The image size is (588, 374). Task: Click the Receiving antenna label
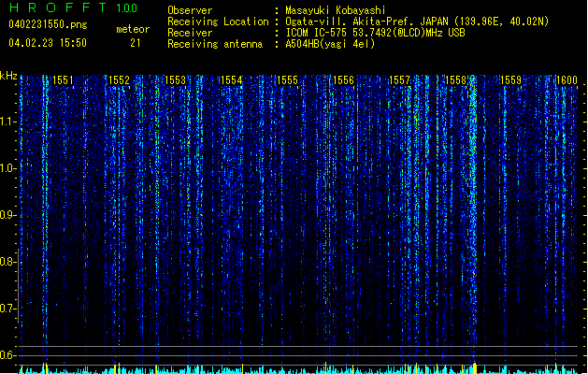coord(215,44)
